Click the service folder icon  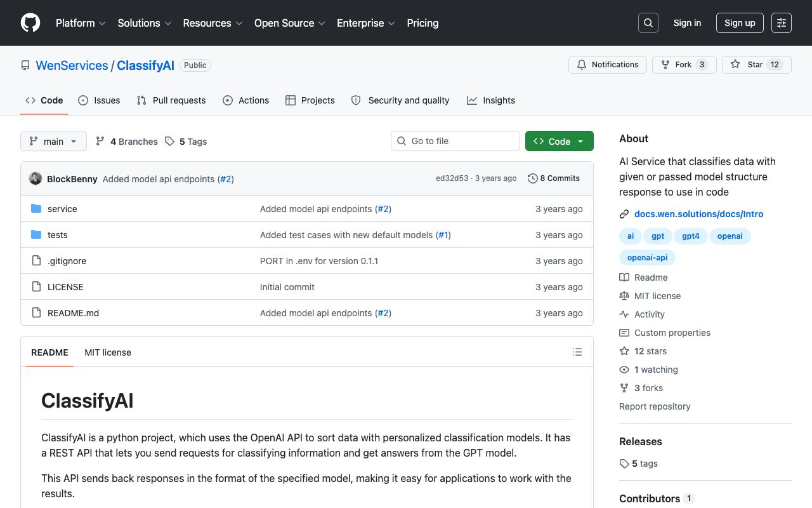(36, 209)
